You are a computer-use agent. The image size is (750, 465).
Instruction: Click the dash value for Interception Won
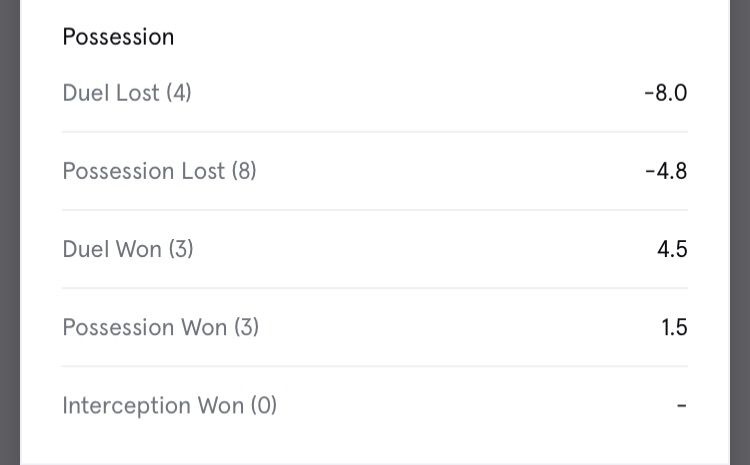681,406
